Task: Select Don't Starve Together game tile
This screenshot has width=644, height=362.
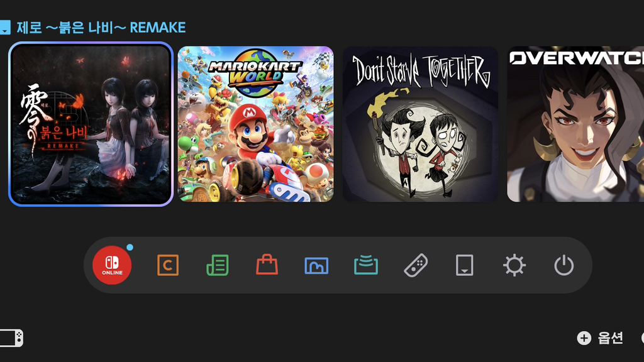Action: [420, 124]
